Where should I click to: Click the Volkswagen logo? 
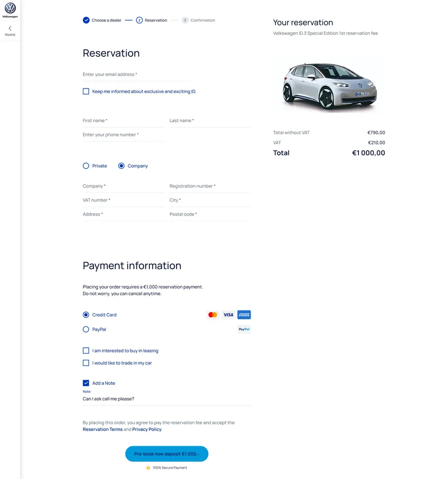tap(10, 10)
